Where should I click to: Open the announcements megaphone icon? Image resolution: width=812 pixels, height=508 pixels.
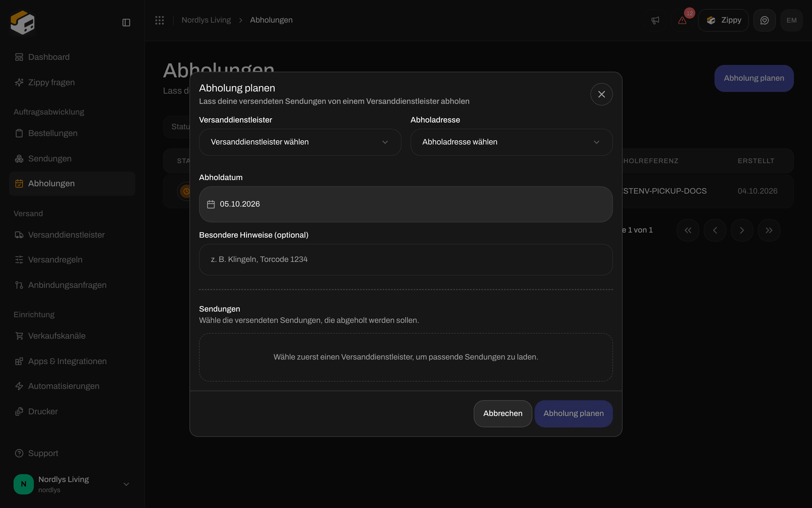click(x=655, y=21)
